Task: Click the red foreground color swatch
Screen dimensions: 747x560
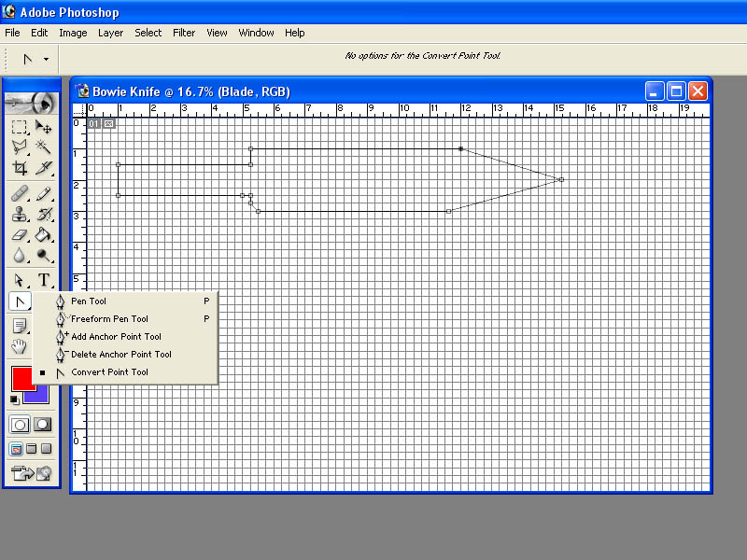Action: (x=21, y=379)
